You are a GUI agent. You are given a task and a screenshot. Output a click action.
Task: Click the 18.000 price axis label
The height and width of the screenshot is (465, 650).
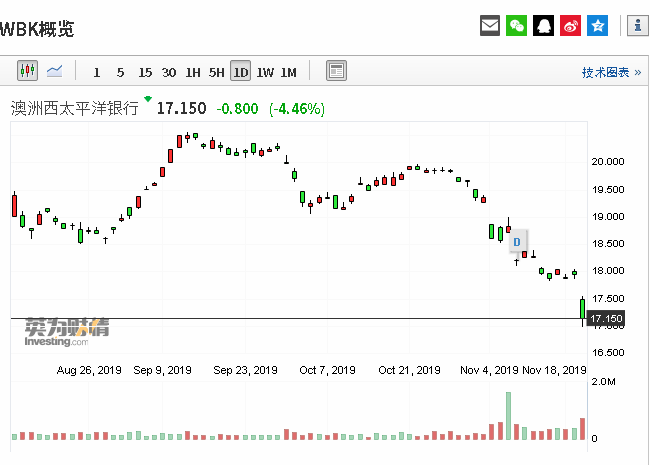point(608,271)
